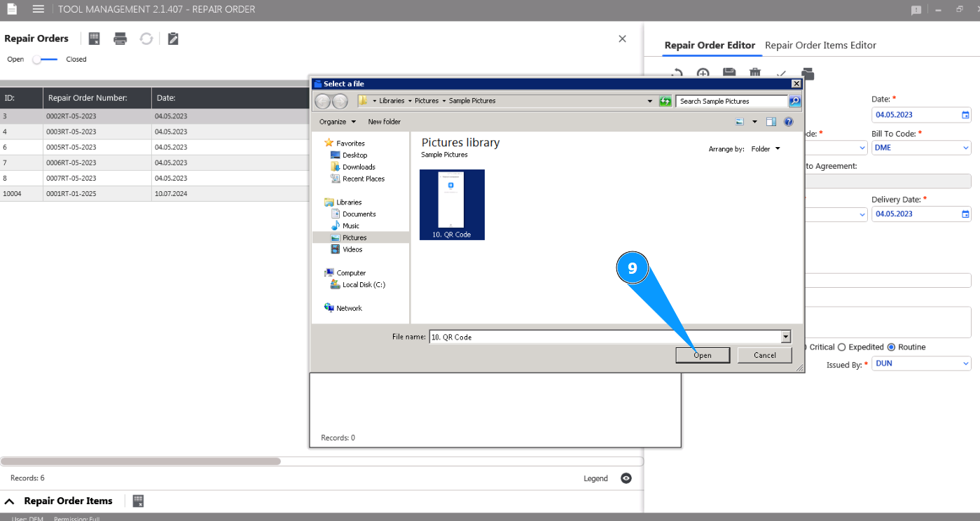The height and width of the screenshot is (521, 980).
Task: Click the Open button in file dialog
Action: coord(703,355)
